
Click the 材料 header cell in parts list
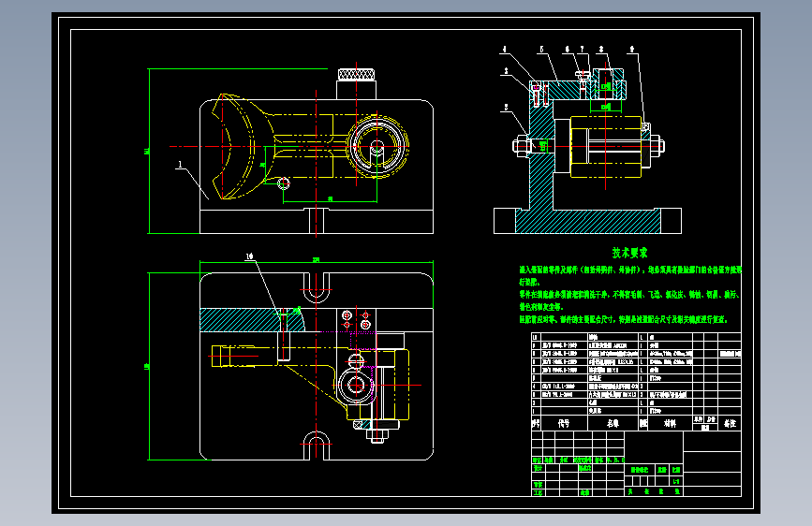pyautogui.click(x=670, y=423)
